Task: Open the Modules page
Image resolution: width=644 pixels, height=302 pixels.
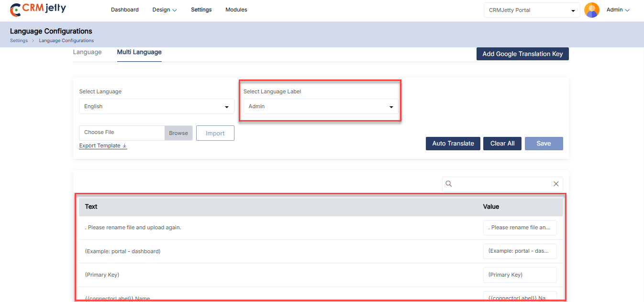Action: tap(236, 10)
